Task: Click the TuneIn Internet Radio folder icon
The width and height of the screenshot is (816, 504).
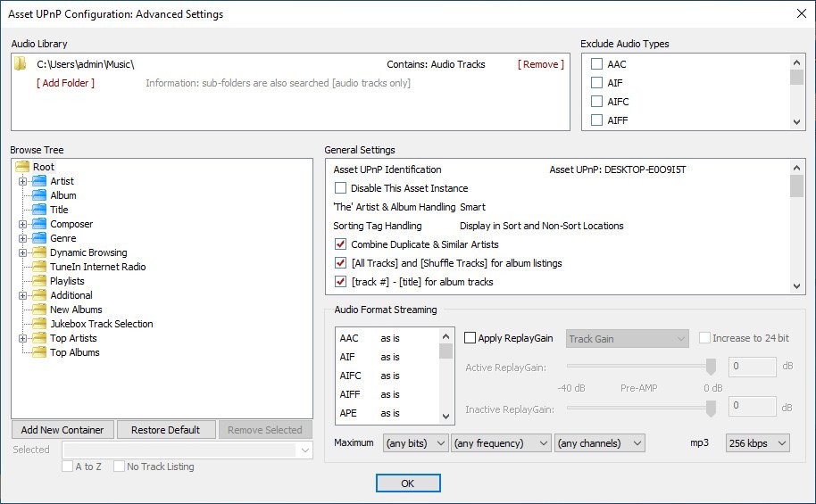Action: pyautogui.click(x=39, y=267)
